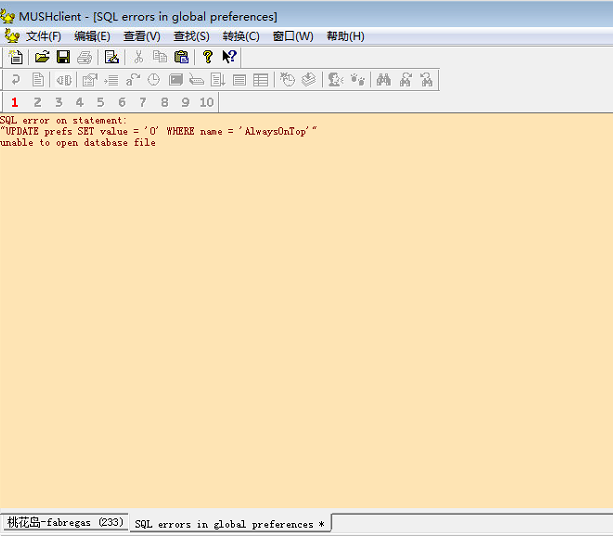Open a world file with folder icon
The width and height of the screenshot is (613, 536).
42,57
